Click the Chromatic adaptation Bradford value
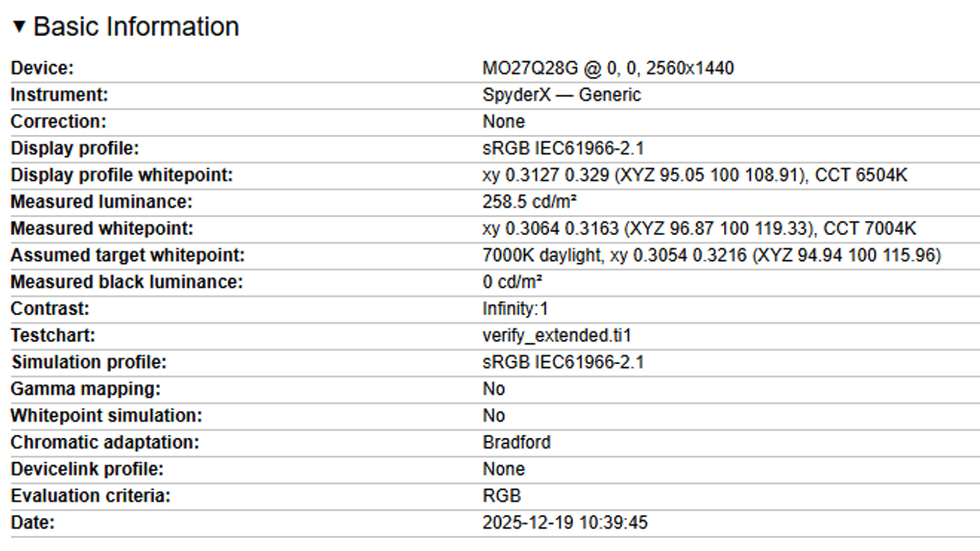This screenshot has width=980, height=551. pyautogui.click(x=517, y=442)
